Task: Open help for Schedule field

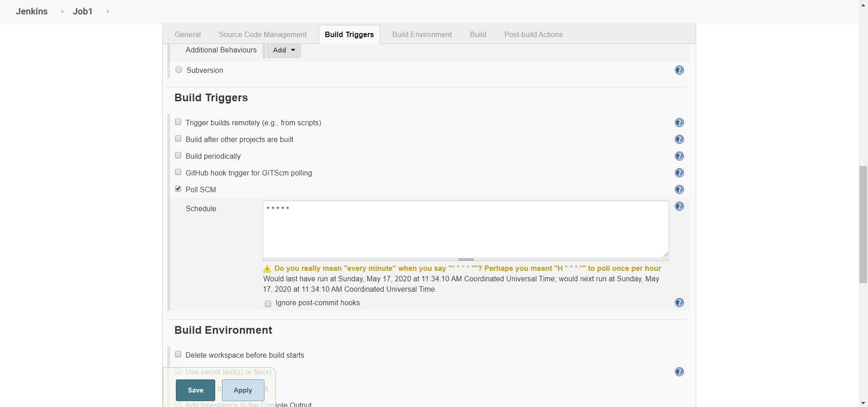Action: point(679,206)
